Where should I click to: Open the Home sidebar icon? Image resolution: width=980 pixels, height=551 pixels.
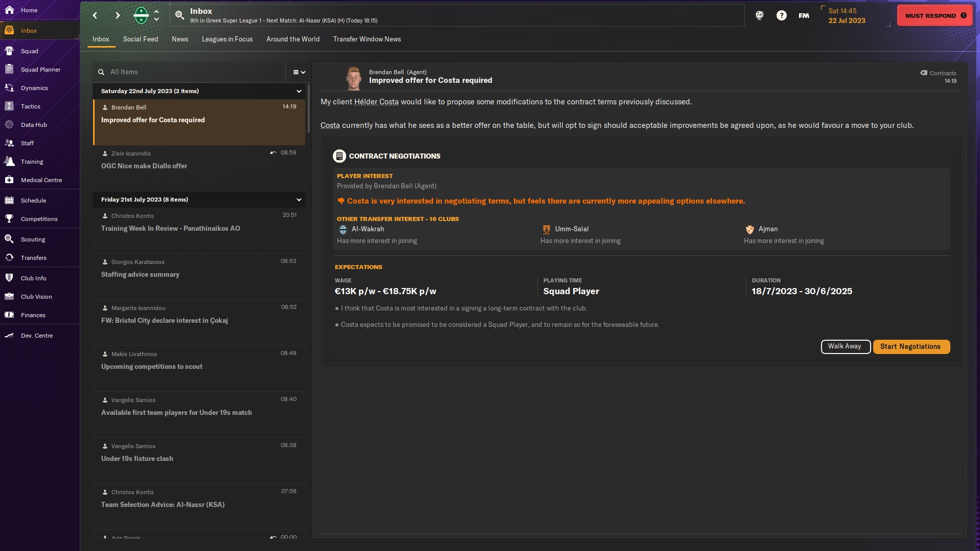[9, 10]
